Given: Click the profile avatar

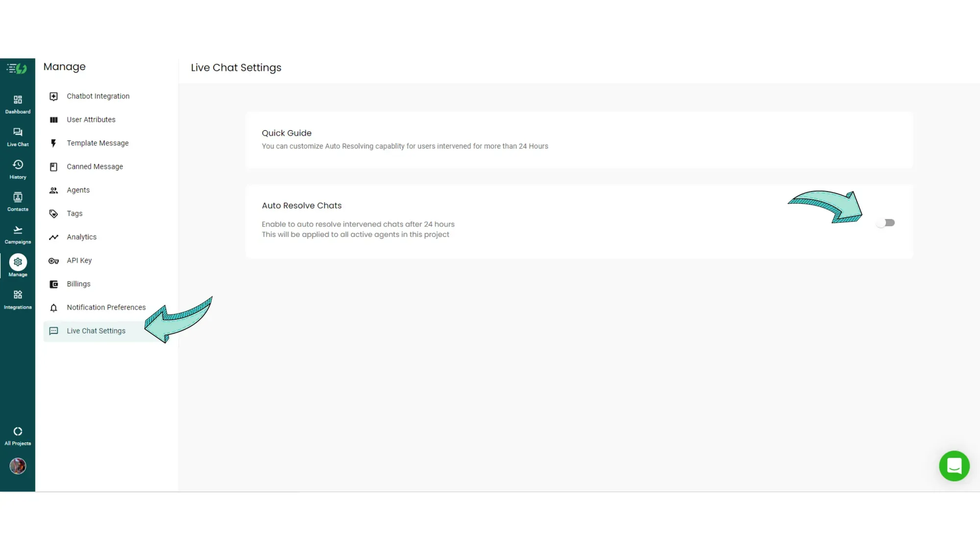Looking at the screenshot, I should [18, 466].
